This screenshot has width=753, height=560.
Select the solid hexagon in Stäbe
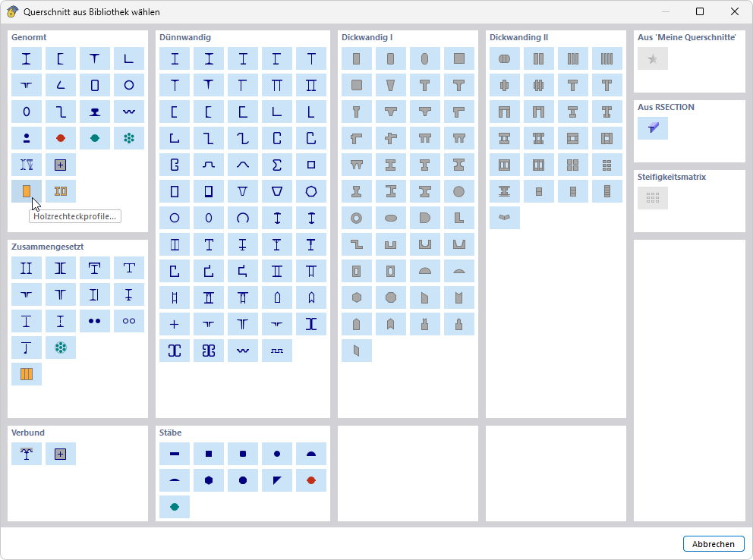pyautogui.click(x=209, y=480)
